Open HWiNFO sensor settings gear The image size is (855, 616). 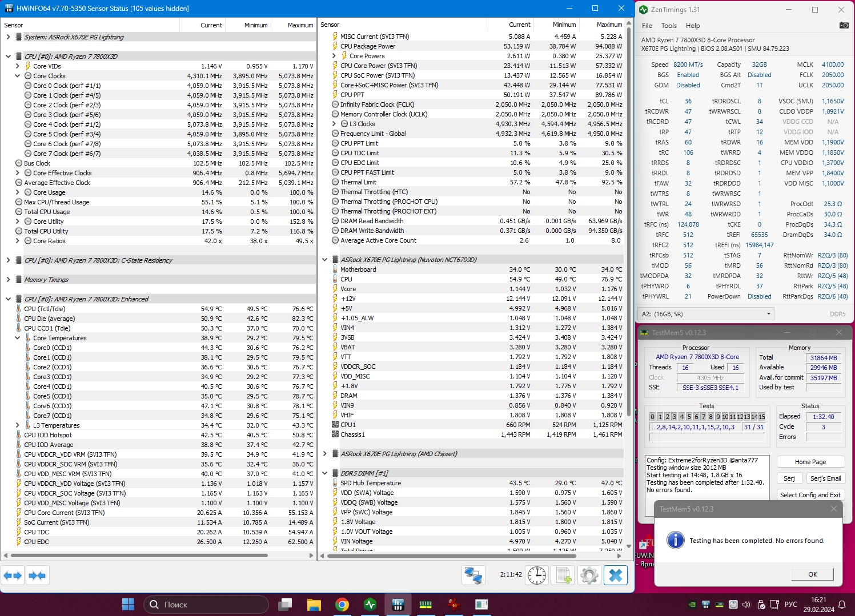tap(589, 575)
